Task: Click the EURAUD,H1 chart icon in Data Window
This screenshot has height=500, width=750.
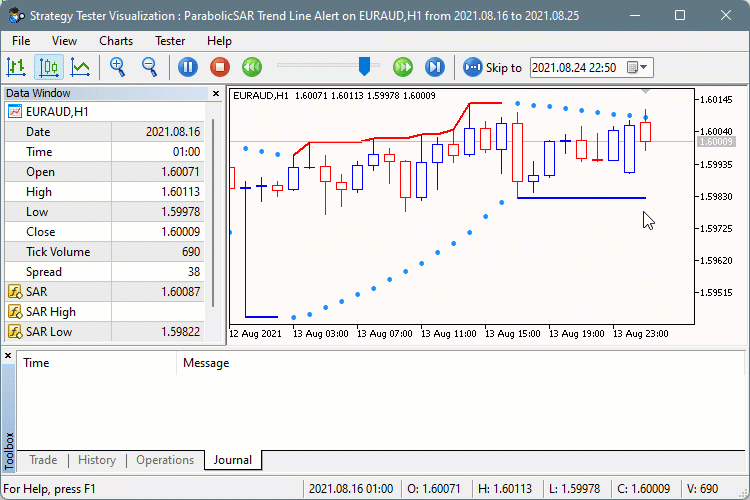Action: coord(15,111)
